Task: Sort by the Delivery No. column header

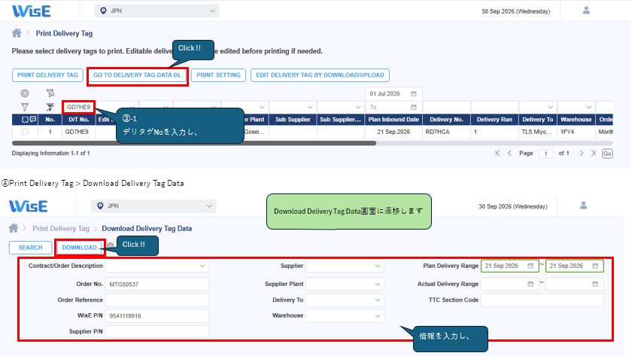Action: tap(446, 120)
